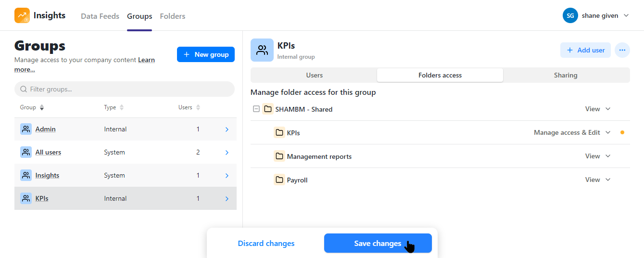The height and width of the screenshot is (258, 644).
Task: Collapse the SHAMBM - Shared folder tree
Action: pyautogui.click(x=256, y=109)
